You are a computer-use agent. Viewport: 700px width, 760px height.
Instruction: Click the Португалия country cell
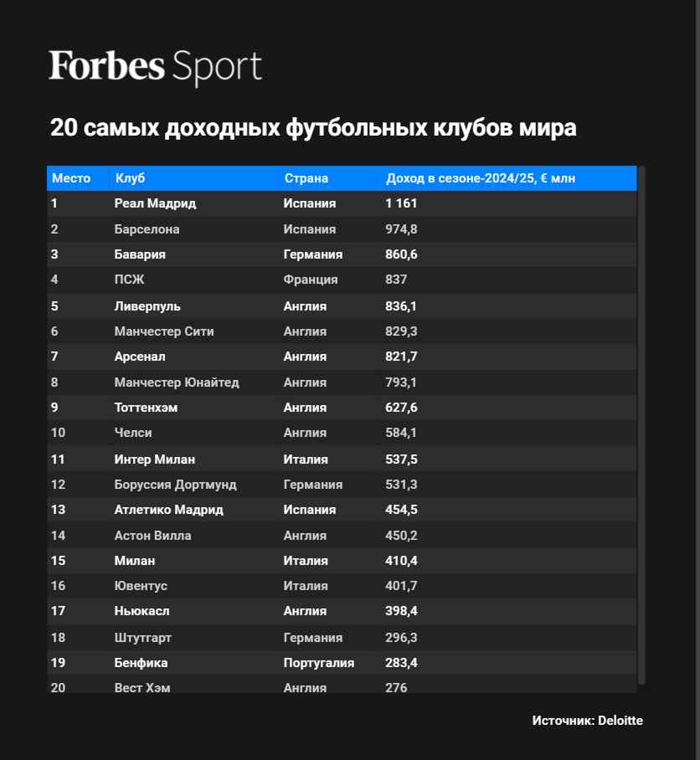[x=319, y=663]
